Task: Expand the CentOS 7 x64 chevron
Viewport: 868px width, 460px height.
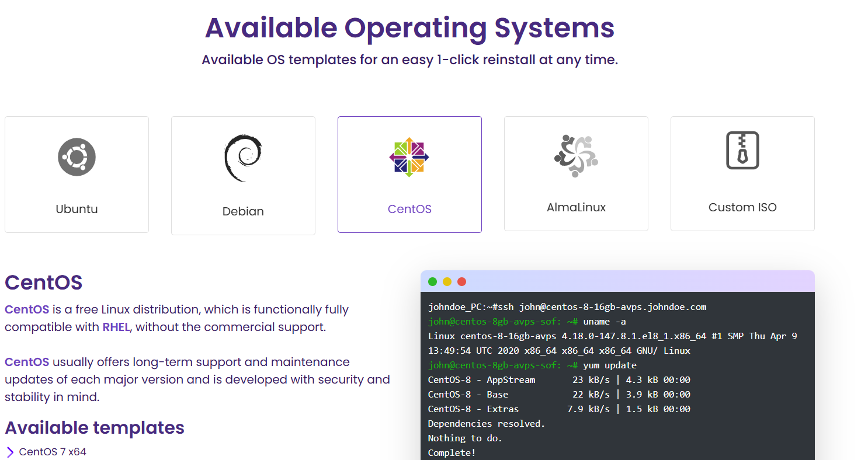Action: point(10,452)
